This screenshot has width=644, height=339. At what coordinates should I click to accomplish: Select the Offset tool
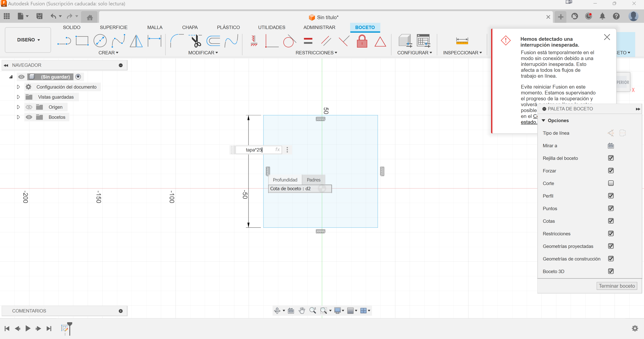click(213, 41)
